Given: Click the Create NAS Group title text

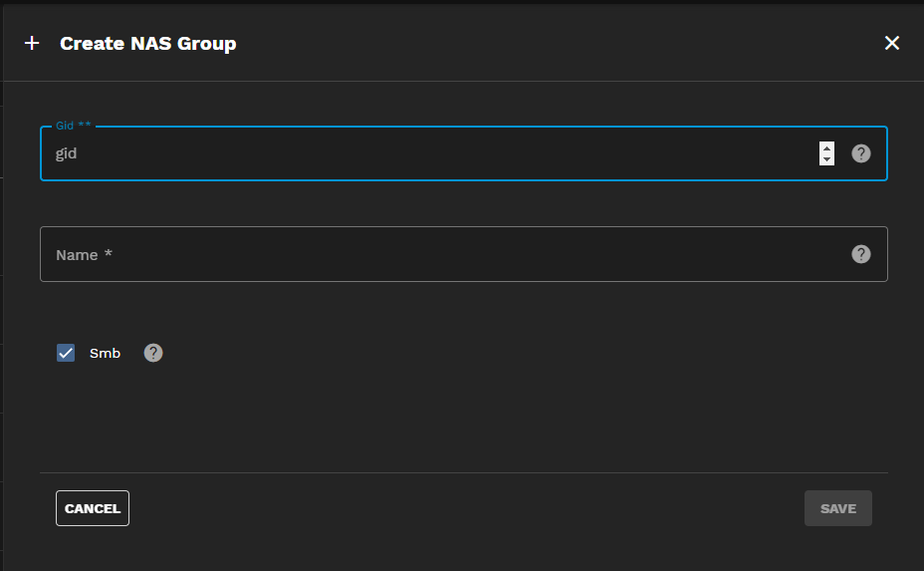Looking at the screenshot, I should (x=147, y=43).
